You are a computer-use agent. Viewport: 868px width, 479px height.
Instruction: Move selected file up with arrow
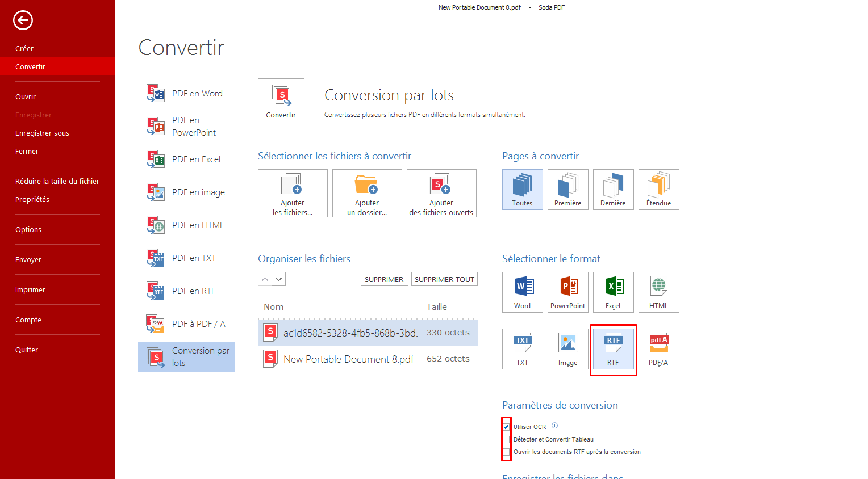pyautogui.click(x=265, y=279)
